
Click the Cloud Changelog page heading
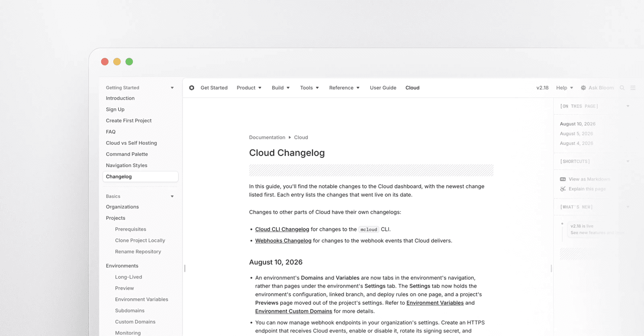coord(287,153)
